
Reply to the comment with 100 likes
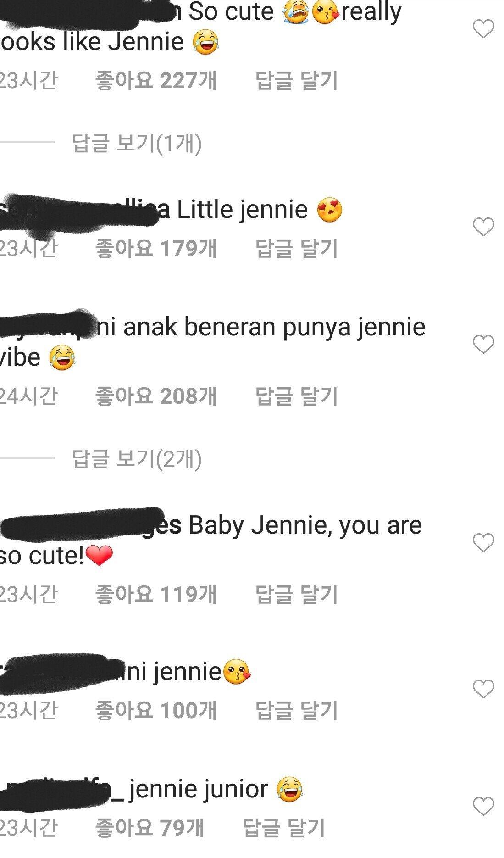coord(297,710)
